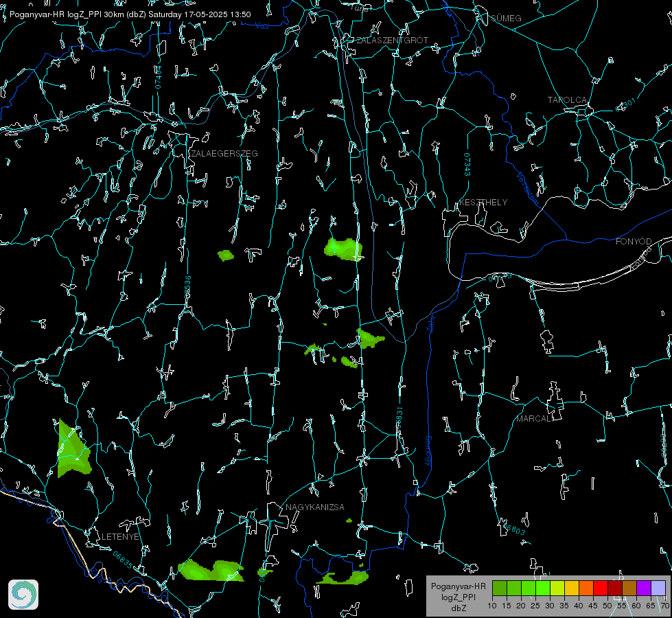Select the MARCALI town label
672x618 pixels.
point(535,419)
